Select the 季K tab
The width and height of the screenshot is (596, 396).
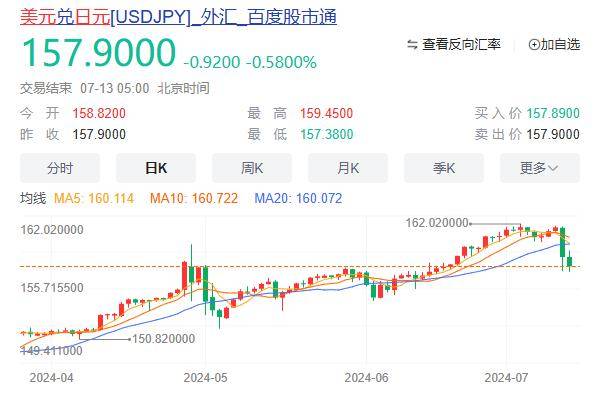point(444,168)
